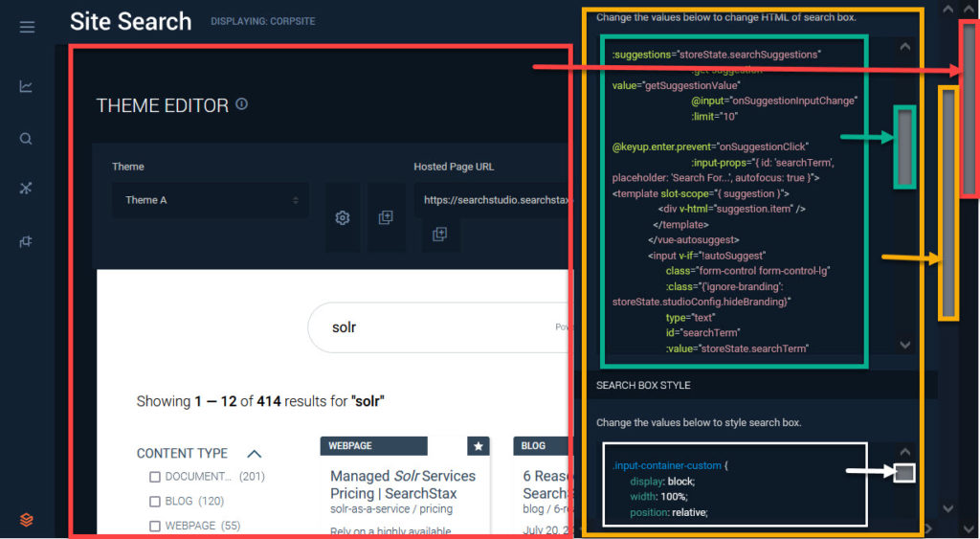This screenshot has height=539, width=980.
Task: Open the analytics line-chart sidebar icon
Action: point(26,86)
